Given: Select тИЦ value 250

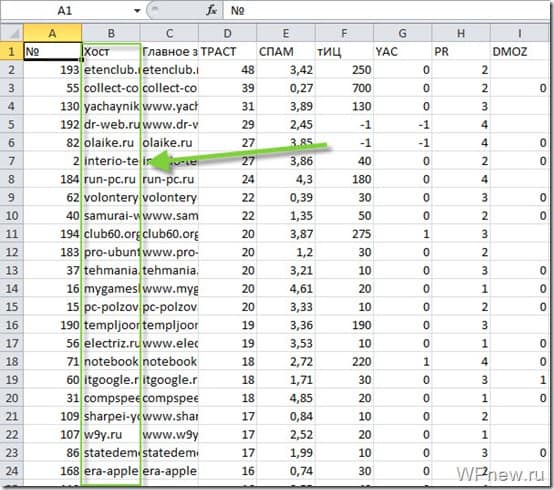Looking at the screenshot, I should pyautogui.click(x=344, y=70).
